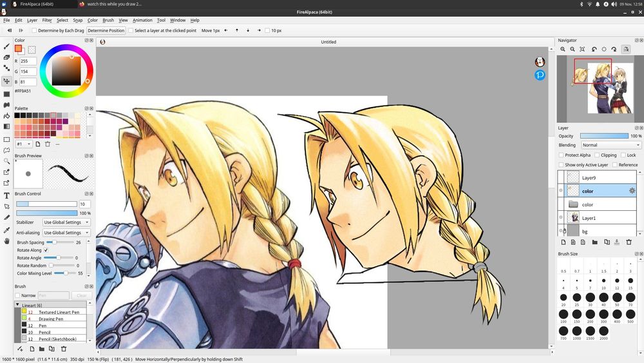Select the Select Pen tool
Image resolution: width=644 pixels, height=363 pixels.
(6, 172)
